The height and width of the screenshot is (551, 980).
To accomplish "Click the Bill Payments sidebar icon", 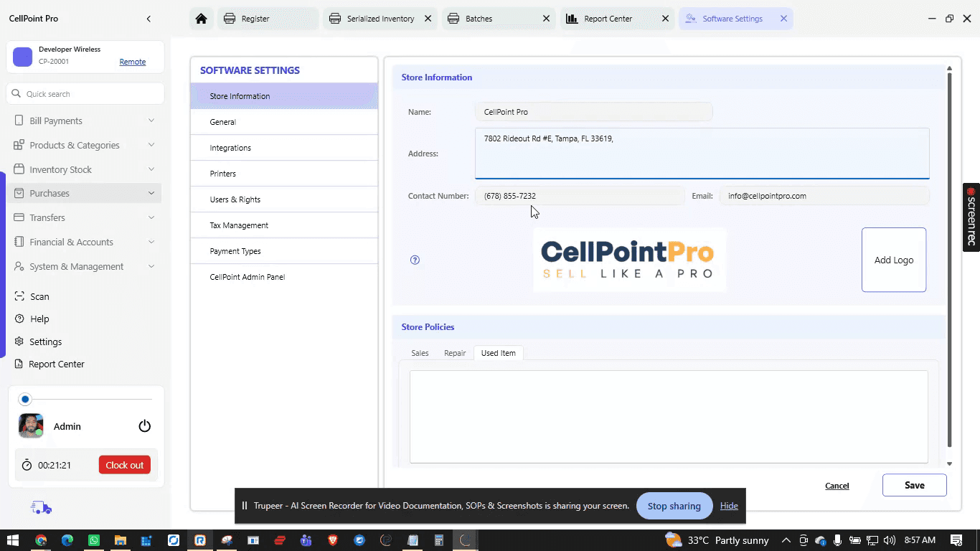I will pyautogui.click(x=19, y=121).
